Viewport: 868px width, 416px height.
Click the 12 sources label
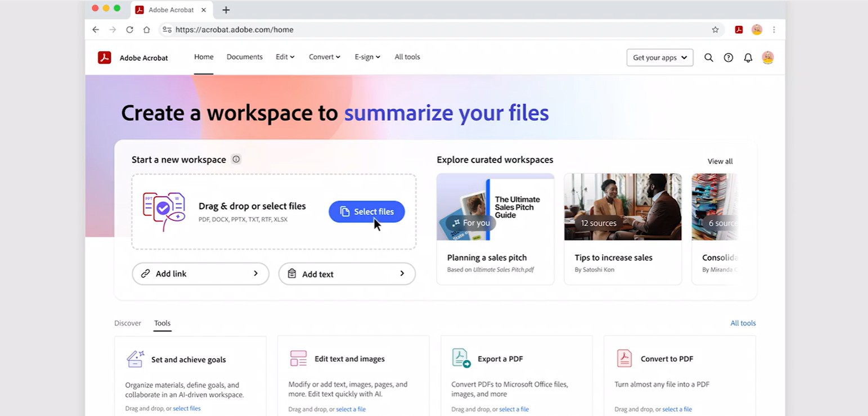tap(599, 223)
